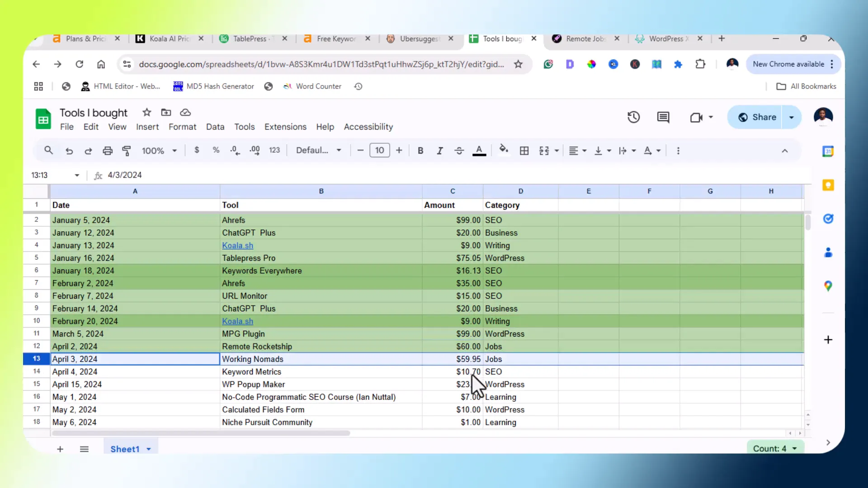This screenshot has width=868, height=488.
Task: Open Koala.sh link in row 4
Action: (x=237, y=245)
